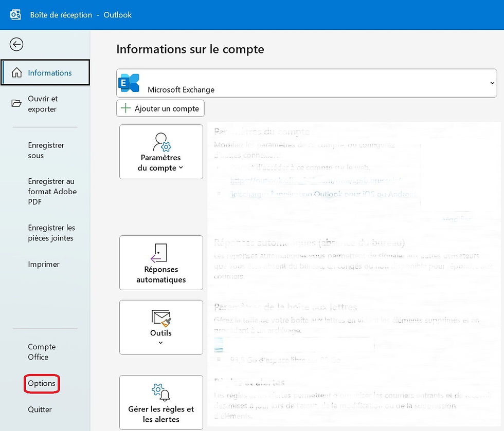Open the Paramètres du compte icon
This screenshot has height=431, width=504.
point(161,143)
